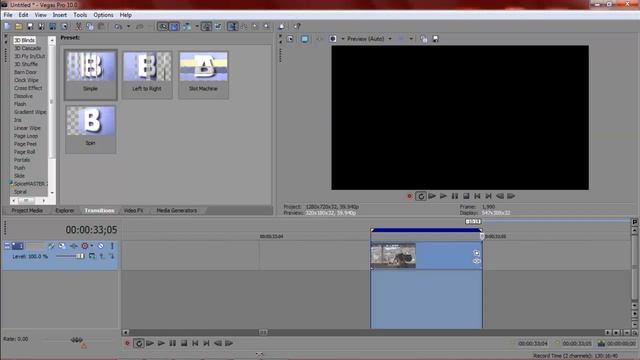Open Preview (Auto) quality dropdown
The image size is (640, 360).
pos(390,39)
